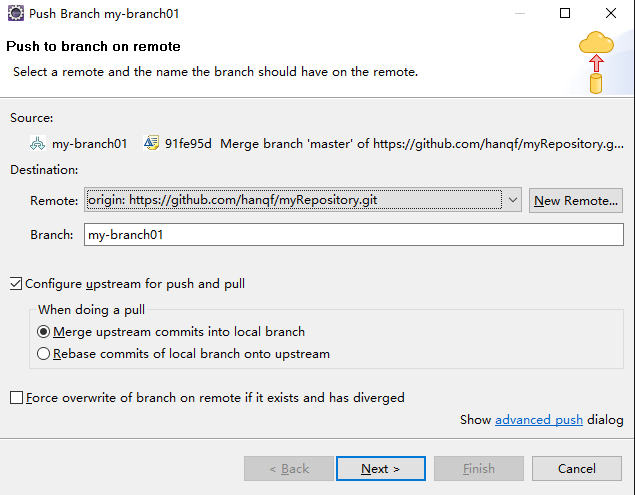
Task: Click the Eclipse application icon in title bar
Action: 16,13
